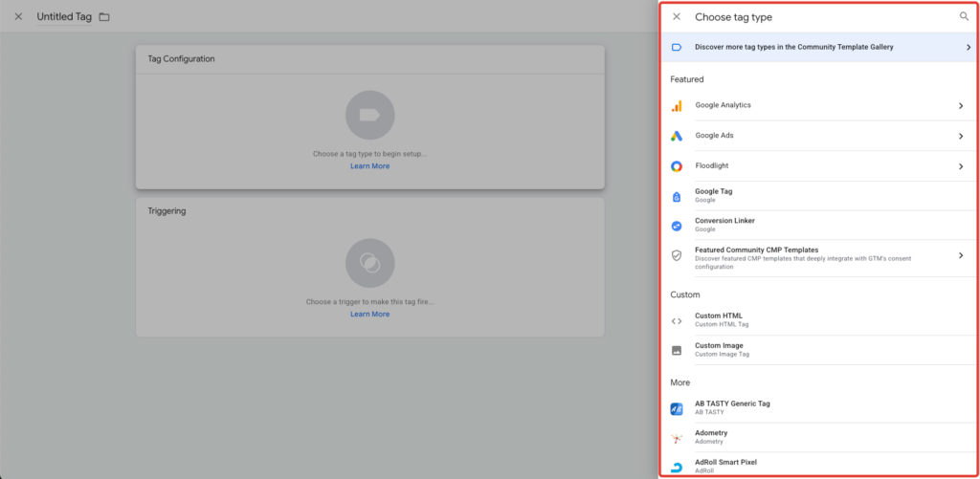The image size is (980, 479).
Task: Choose the Conversion Linker tag
Action: (x=818, y=226)
